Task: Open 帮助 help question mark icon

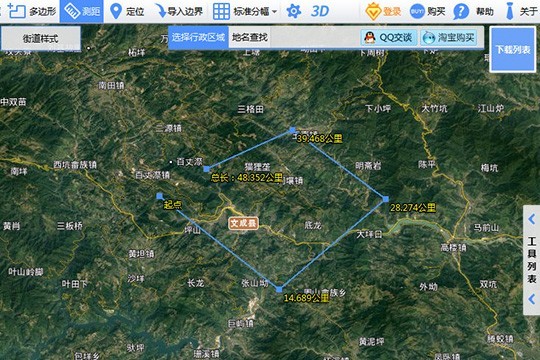Action: point(461,12)
